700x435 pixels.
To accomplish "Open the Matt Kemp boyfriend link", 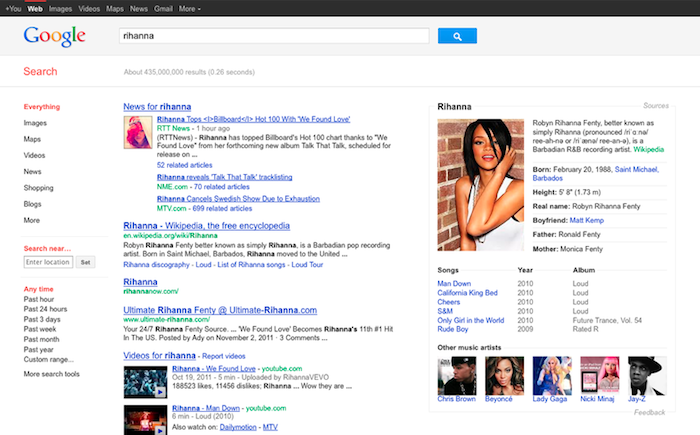I will pyautogui.click(x=587, y=218).
